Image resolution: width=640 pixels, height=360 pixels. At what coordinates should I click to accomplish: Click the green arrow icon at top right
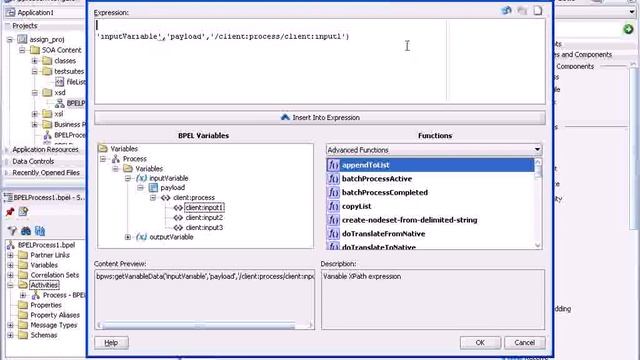click(x=628, y=29)
